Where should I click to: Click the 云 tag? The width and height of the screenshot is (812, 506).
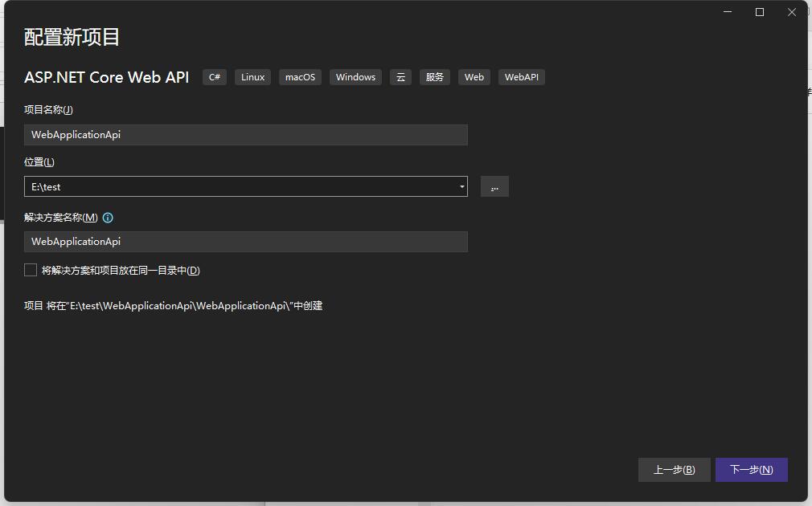point(400,77)
